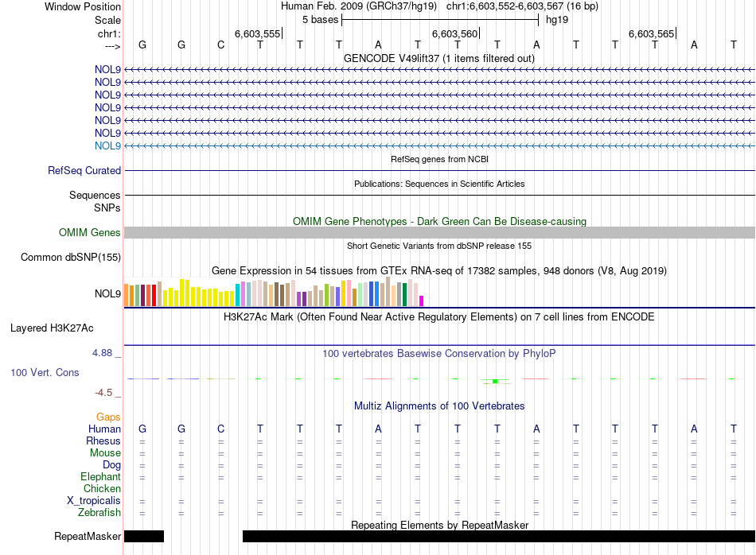Click the -4.5 PhyloP lower value
This screenshot has height=555, width=756.
point(103,393)
